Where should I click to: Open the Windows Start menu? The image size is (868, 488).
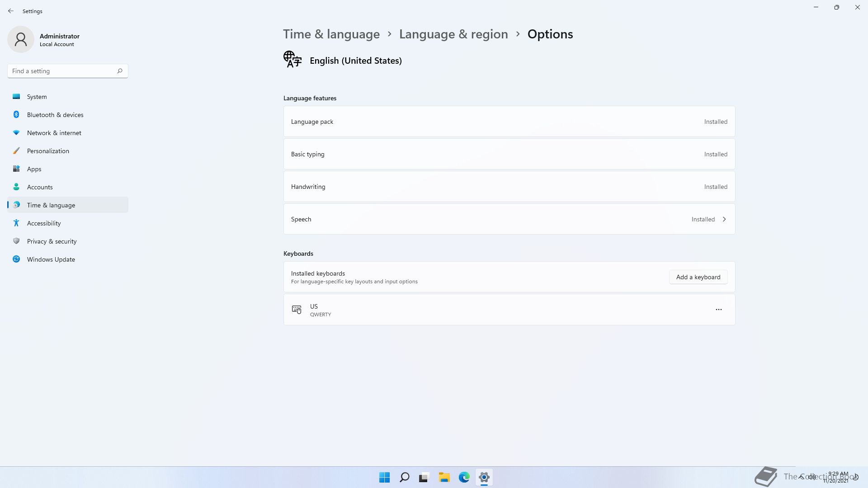pyautogui.click(x=385, y=477)
